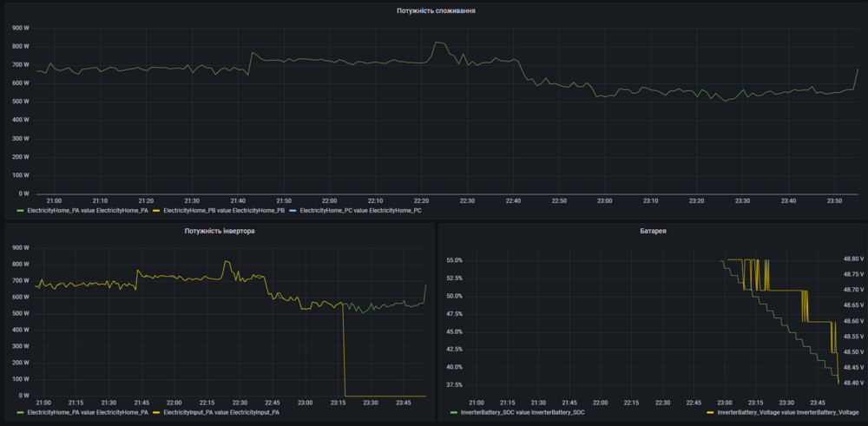Click the consumption graph peak near 22:20
The image size is (868, 426).
[x=439, y=42]
